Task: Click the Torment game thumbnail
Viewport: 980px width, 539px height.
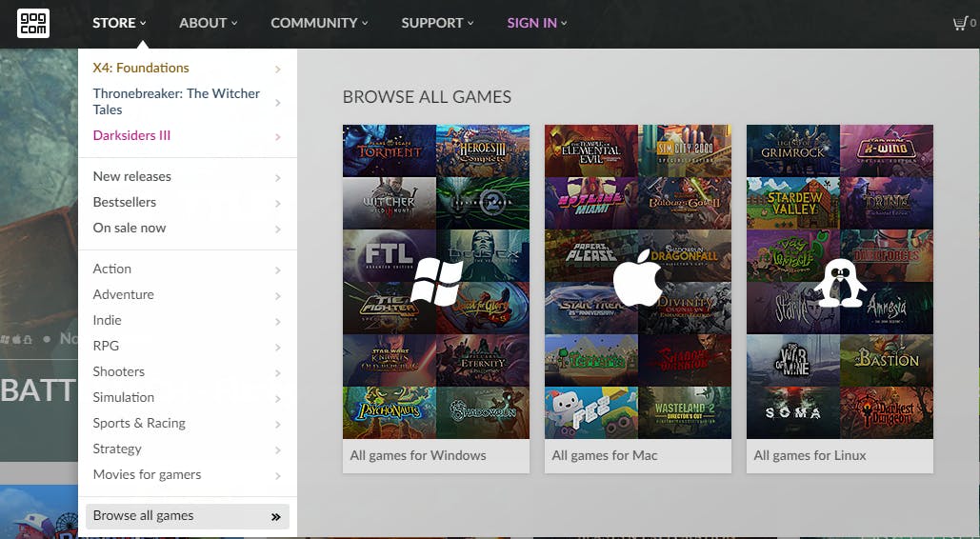Action: [x=390, y=150]
